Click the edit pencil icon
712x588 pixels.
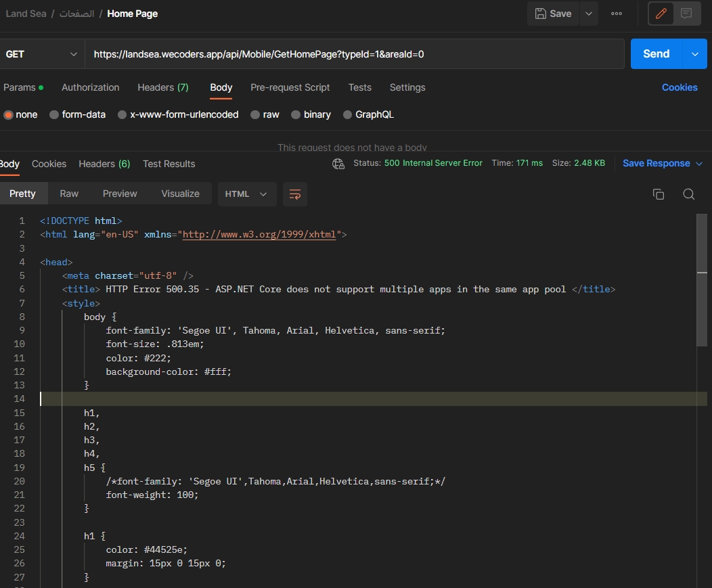click(x=661, y=14)
